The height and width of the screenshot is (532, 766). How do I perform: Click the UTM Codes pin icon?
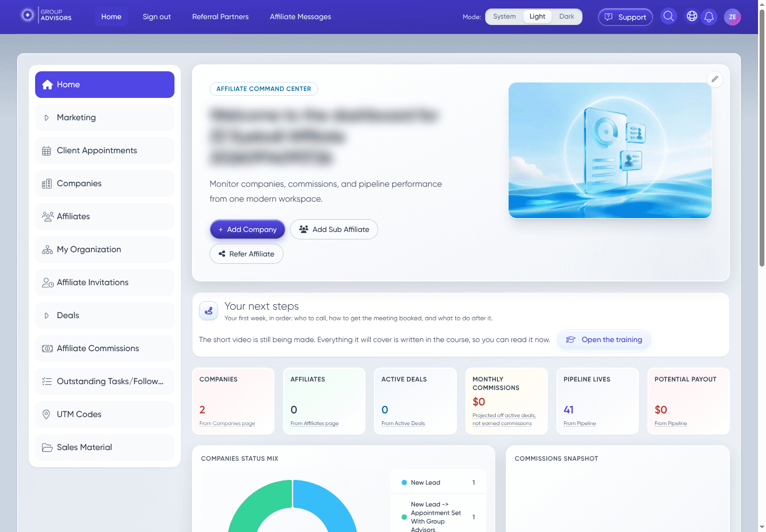pyautogui.click(x=46, y=414)
